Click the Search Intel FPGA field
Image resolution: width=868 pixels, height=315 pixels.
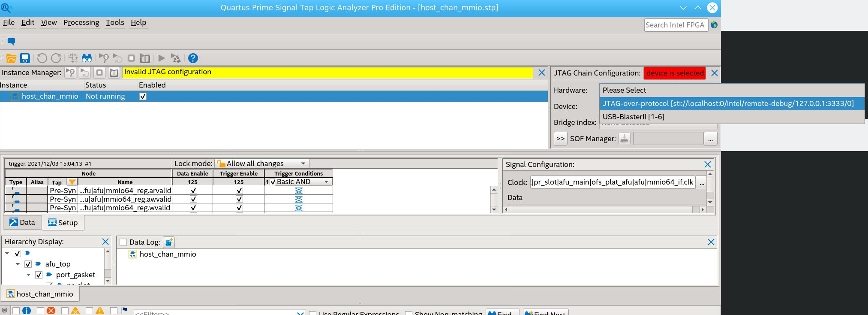(x=676, y=25)
